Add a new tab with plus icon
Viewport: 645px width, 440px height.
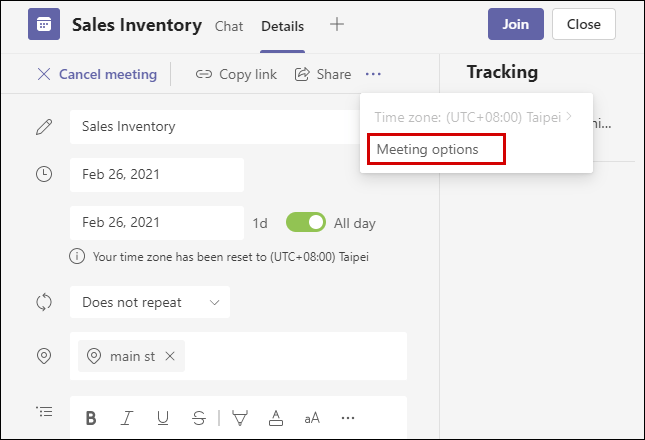(x=337, y=25)
